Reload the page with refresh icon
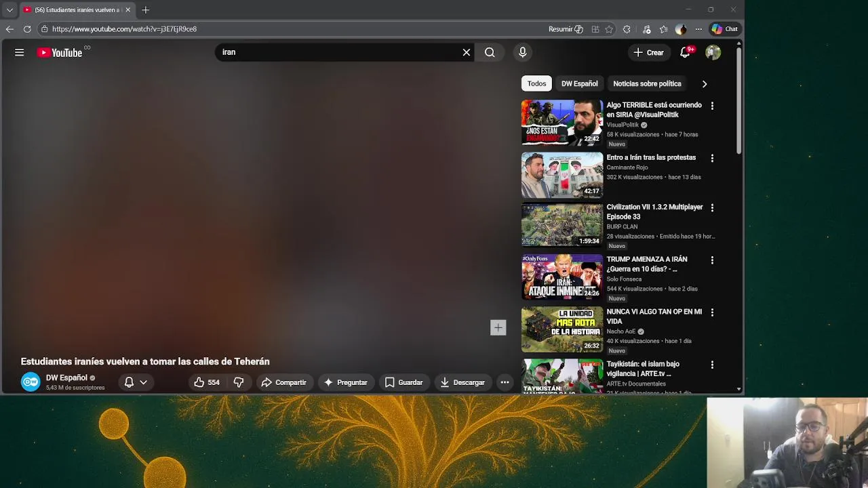This screenshot has height=488, width=868. pyautogui.click(x=27, y=29)
